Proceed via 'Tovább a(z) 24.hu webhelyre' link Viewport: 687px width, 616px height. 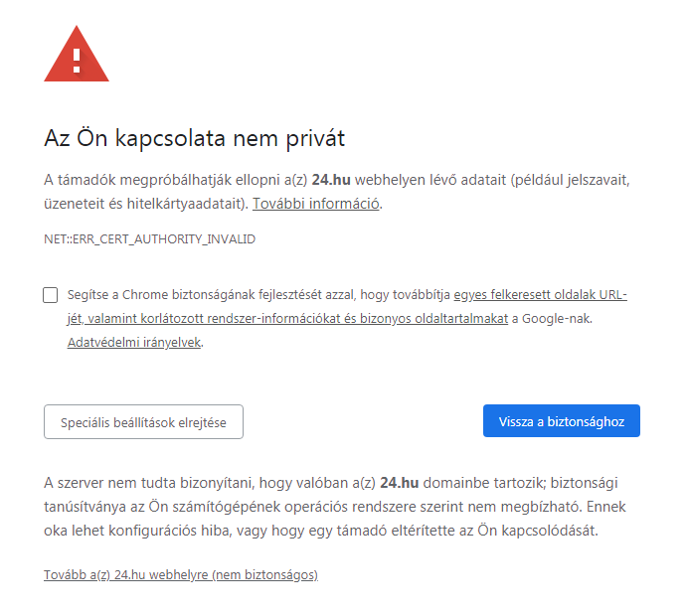point(181,575)
